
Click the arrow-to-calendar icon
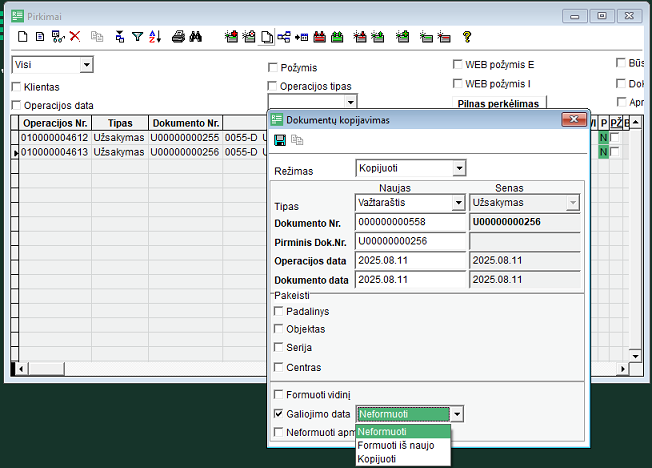coord(301,37)
